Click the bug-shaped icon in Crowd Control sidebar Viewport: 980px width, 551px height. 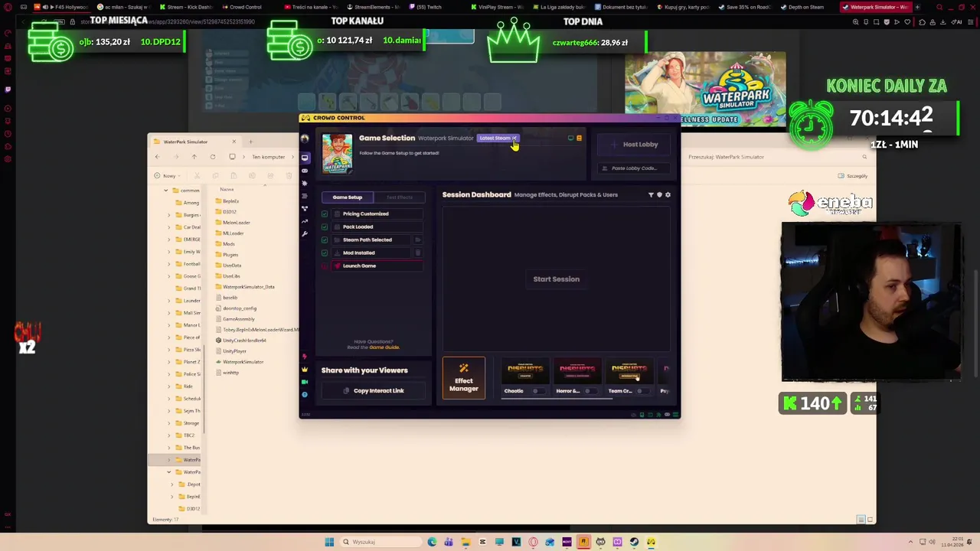[x=305, y=184]
